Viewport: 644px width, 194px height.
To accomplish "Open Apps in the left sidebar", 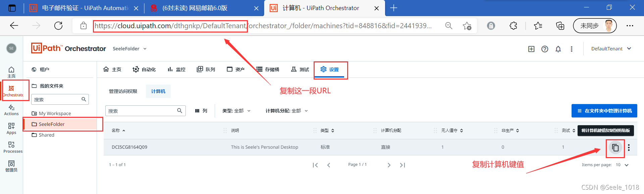I will click(11, 129).
